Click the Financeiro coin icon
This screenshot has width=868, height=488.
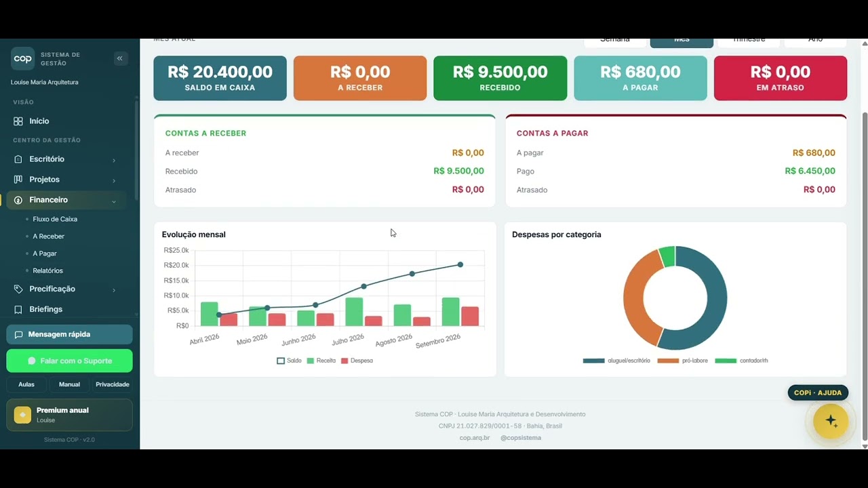coord(18,200)
